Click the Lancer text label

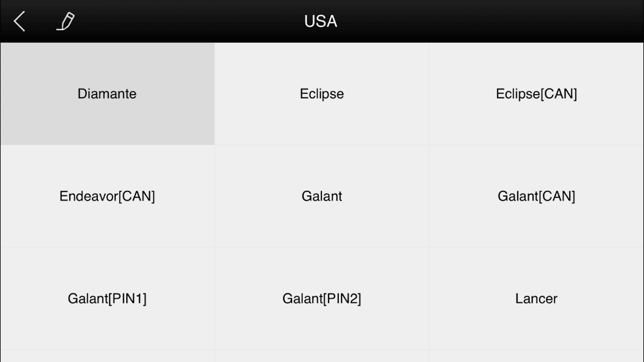click(x=536, y=298)
